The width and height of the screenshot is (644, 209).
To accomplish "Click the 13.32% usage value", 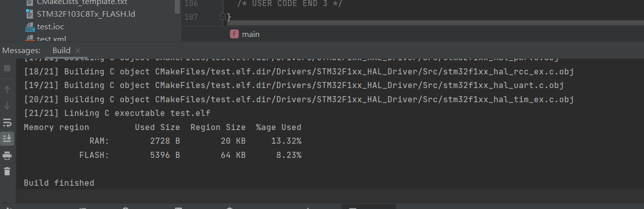I will tap(286, 141).
